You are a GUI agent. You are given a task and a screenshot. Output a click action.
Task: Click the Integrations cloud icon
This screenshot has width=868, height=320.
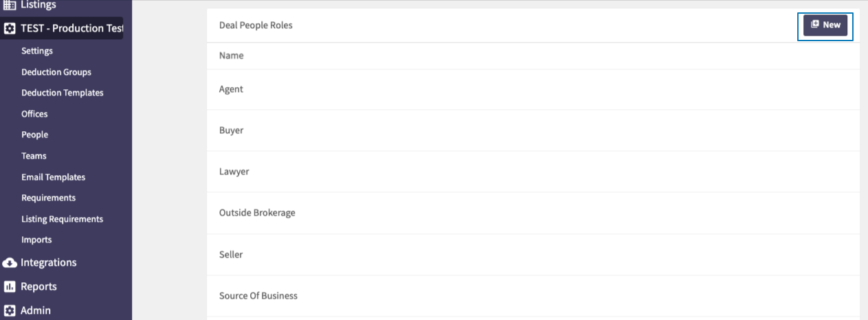pos(10,262)
